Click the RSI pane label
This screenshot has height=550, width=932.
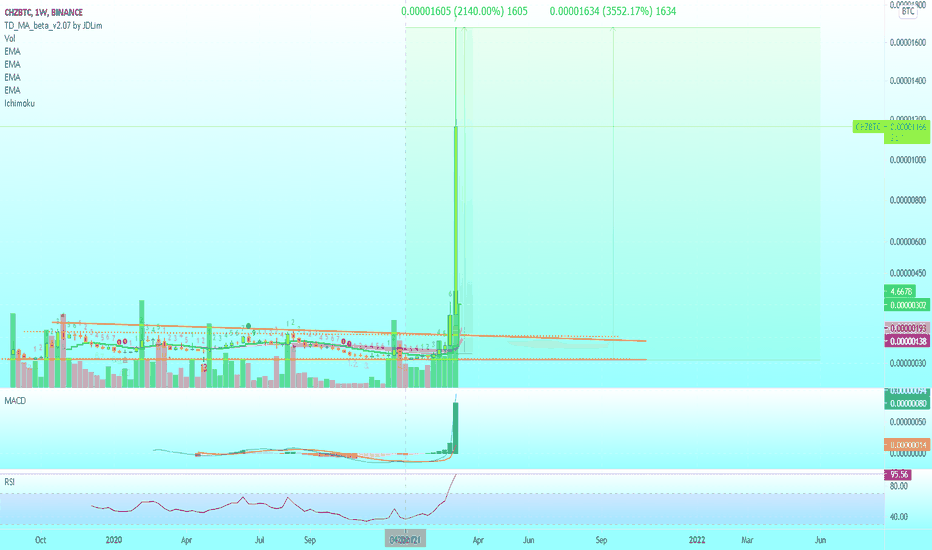point(9,482)
